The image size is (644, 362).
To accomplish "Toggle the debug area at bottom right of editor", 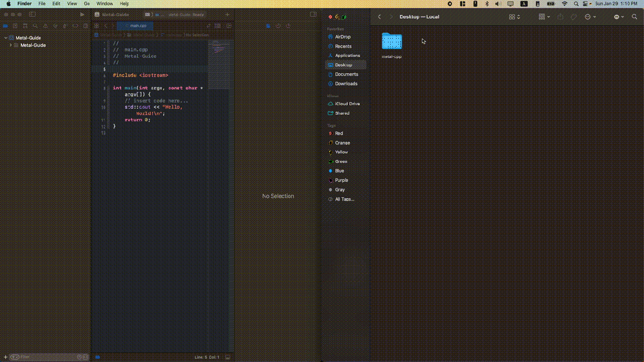I will [228, 357].
